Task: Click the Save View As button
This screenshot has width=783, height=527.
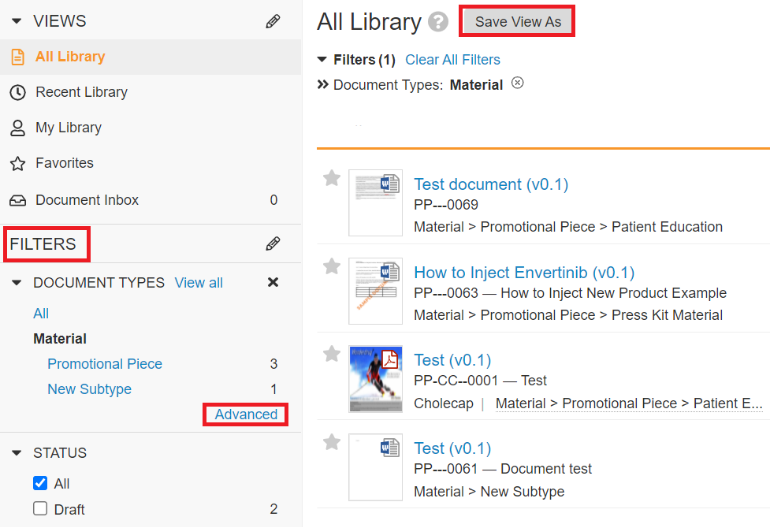Action: click(517, 21)
